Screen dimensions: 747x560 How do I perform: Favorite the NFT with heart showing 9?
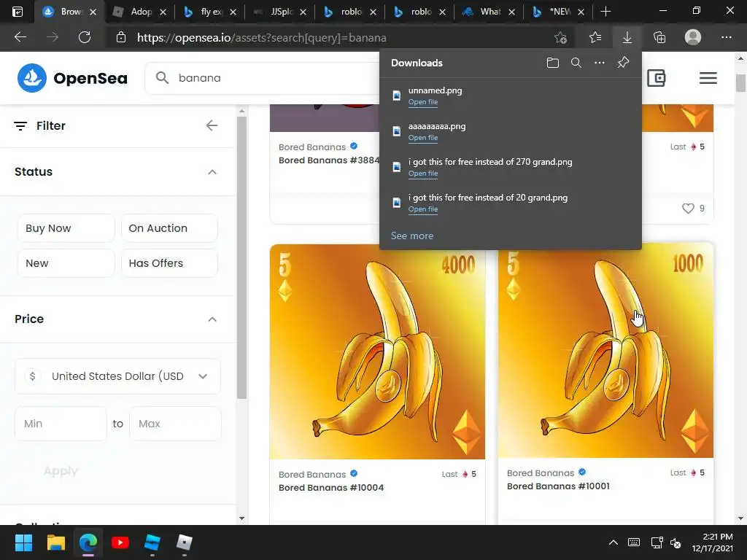687,208
